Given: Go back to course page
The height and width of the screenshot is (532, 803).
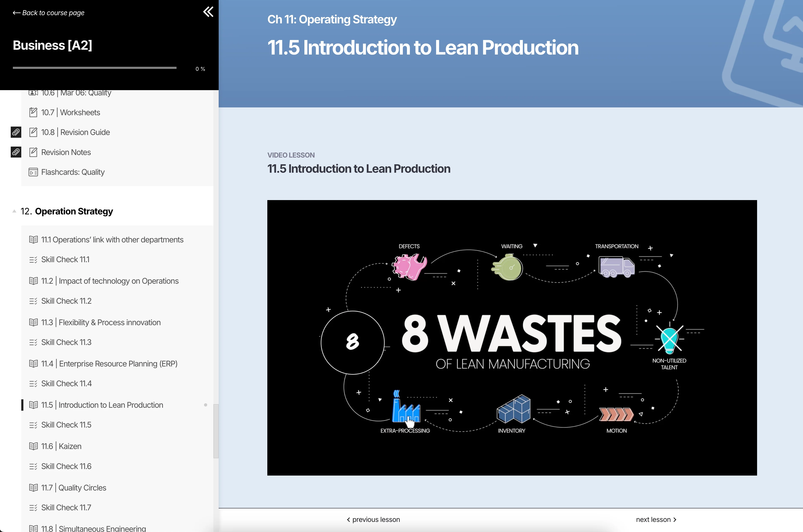Looking at the screenshot, I should point(48,13).
